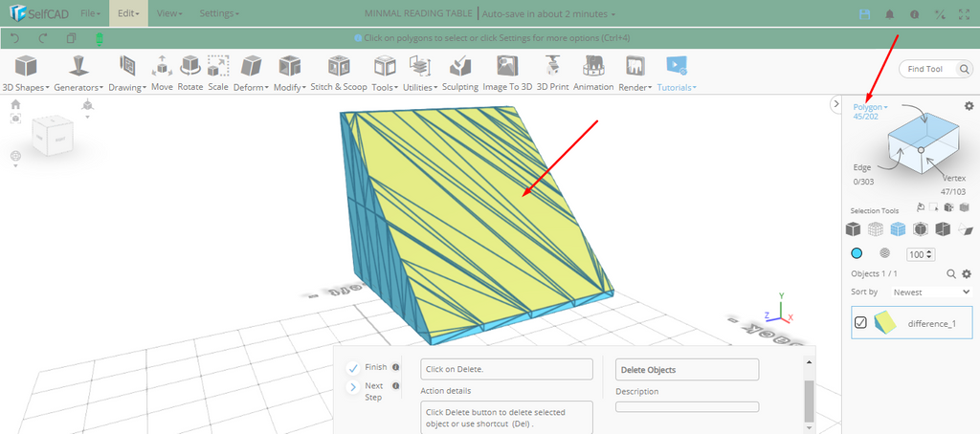
Task: Launch the Stitch & Scoop tool
Action: pyautogui.click(x=339, y=73)
